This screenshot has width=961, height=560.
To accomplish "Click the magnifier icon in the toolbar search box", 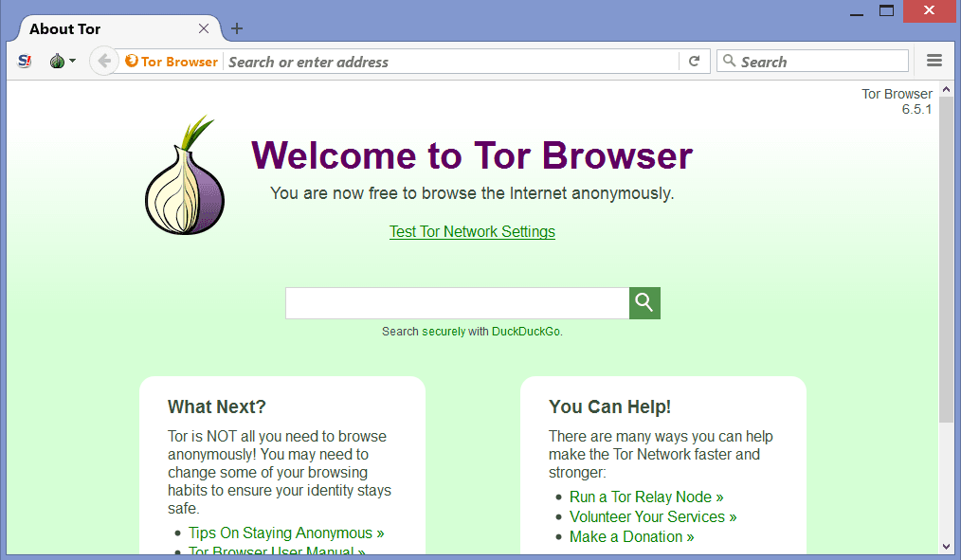I will tap(730, 61).
